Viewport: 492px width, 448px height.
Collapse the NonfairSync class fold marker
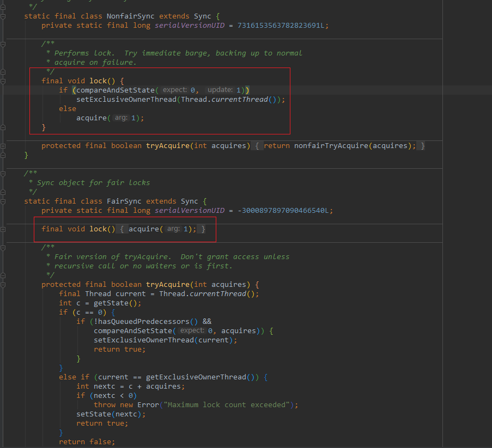(x=3, y=16)
